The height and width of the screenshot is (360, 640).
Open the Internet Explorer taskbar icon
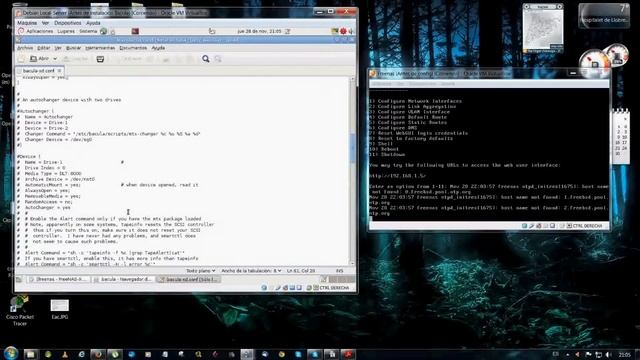coord(81,354)
